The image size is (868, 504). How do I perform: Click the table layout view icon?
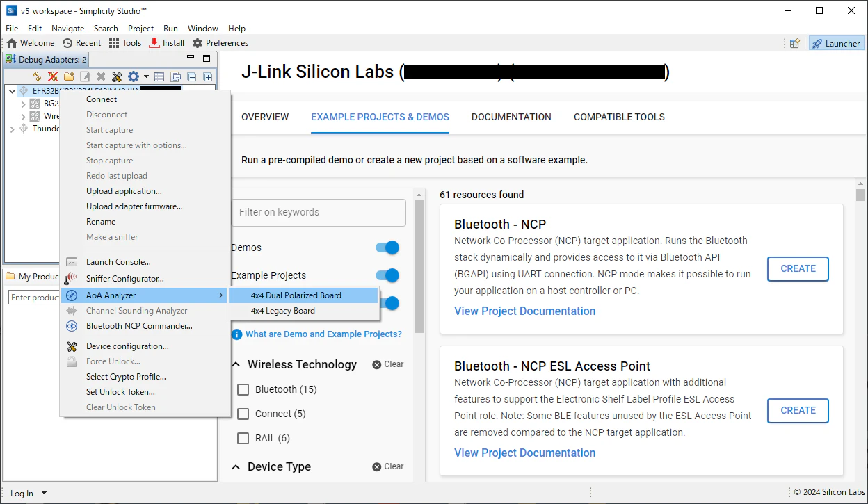pos(159,76)
